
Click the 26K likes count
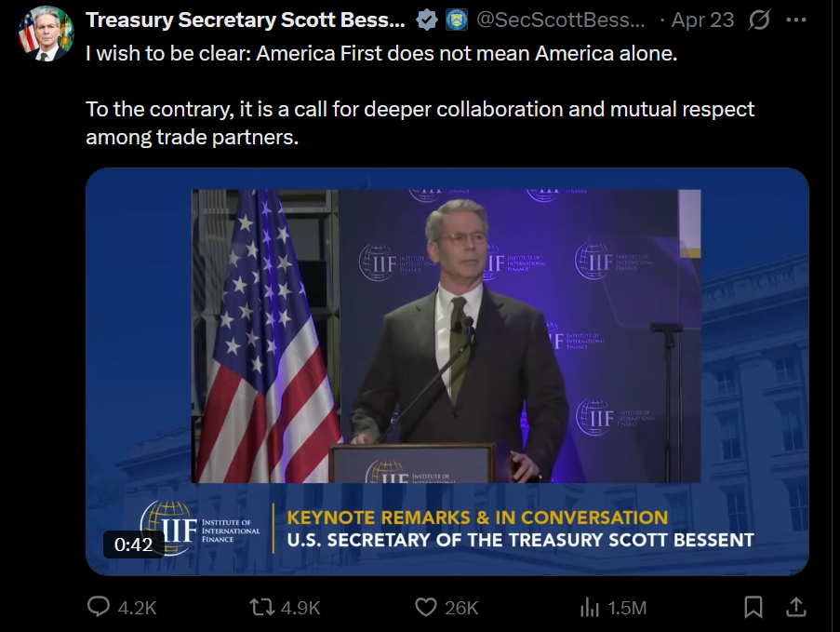point(461,608)
